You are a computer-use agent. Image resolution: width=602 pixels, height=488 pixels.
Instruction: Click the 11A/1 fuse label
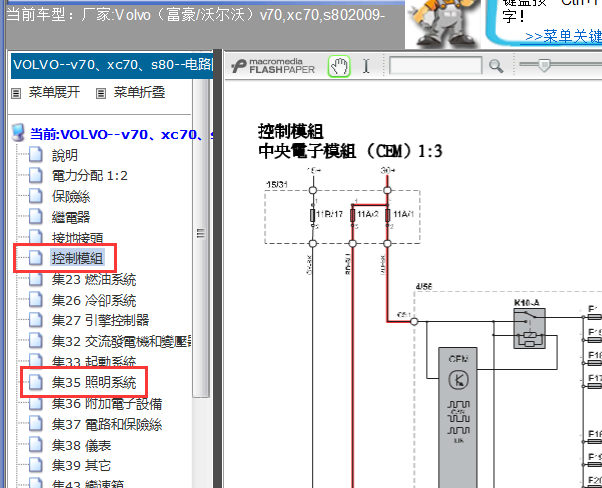[404, 214]
